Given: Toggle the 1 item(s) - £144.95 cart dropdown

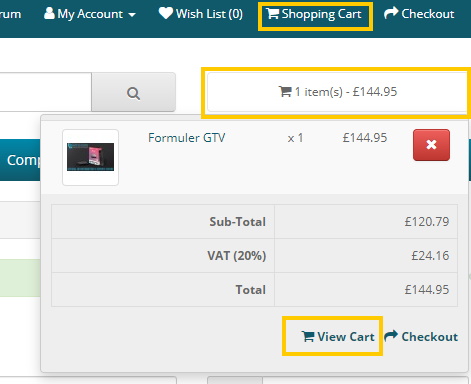Looking at the screenshot, I should [337, 92].
